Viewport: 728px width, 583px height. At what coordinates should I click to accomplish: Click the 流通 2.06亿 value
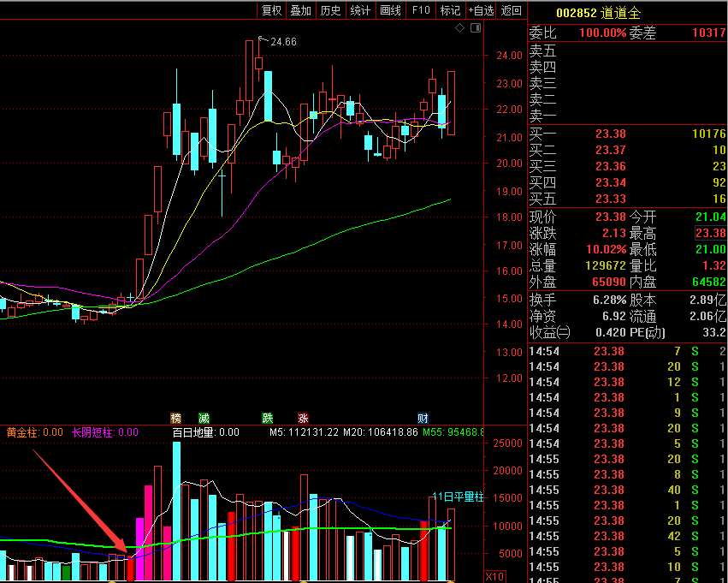click(x=708, y=317)
